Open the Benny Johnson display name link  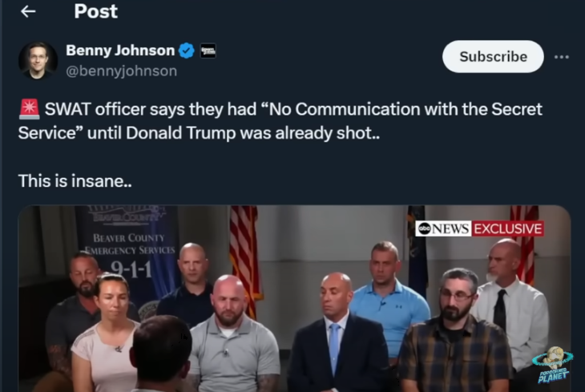click(x=120, y=51)
